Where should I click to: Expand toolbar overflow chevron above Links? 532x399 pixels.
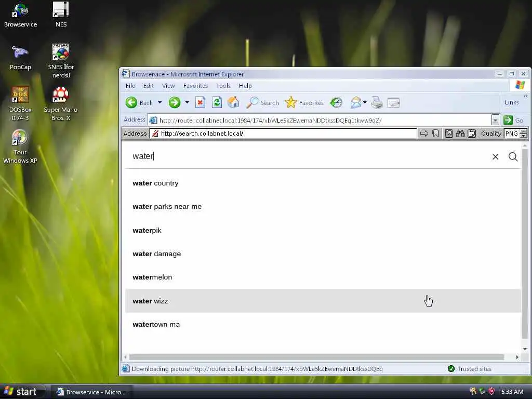[x=525, y=96]
